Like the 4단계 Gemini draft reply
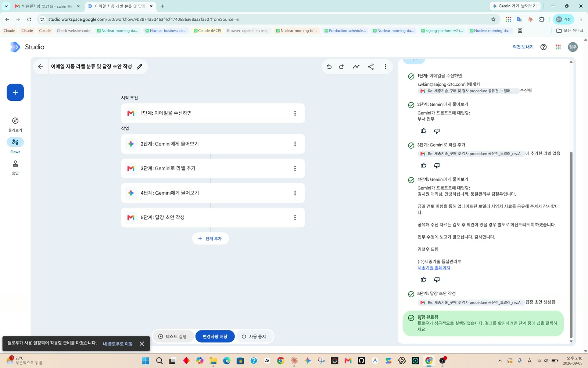 (x=423, y=279)
